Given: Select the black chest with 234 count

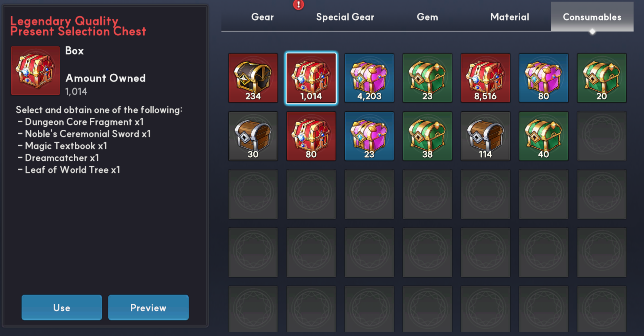Looking at the screenshot, I should coord(253,78).
